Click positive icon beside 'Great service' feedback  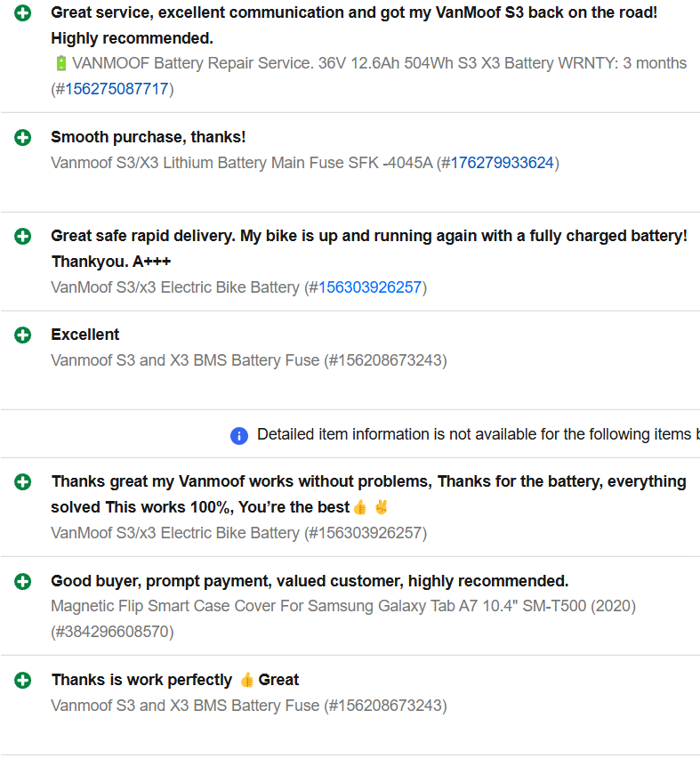(23, 13)
